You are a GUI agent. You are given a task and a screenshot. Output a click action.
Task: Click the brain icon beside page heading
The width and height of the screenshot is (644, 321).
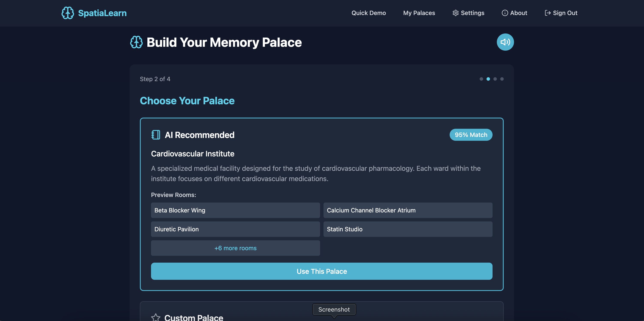[x=136, y=42]
